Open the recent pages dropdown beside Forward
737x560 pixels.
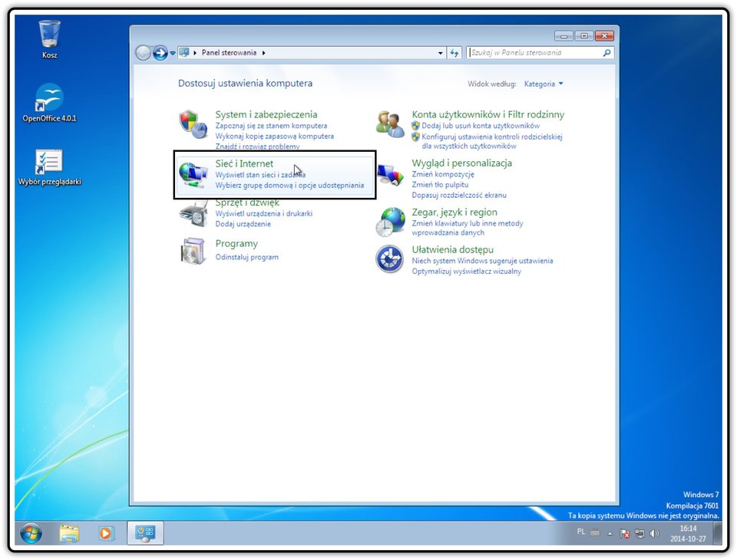click(x=173, y=53)
